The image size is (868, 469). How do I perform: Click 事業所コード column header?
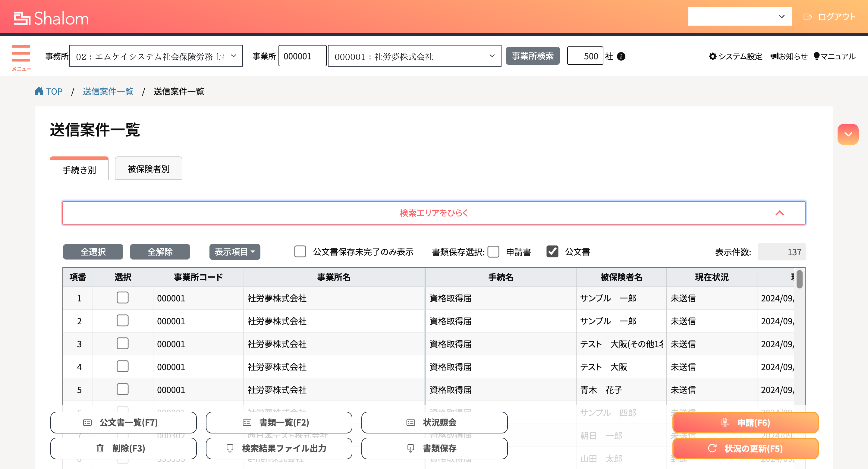tap(198, 277)
